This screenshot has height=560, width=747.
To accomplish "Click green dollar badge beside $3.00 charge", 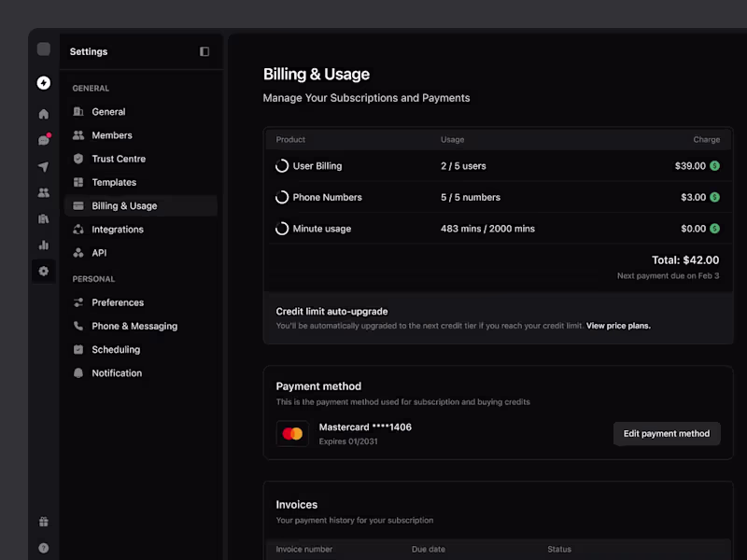I will pyautogui.click(x=714, y=197).
